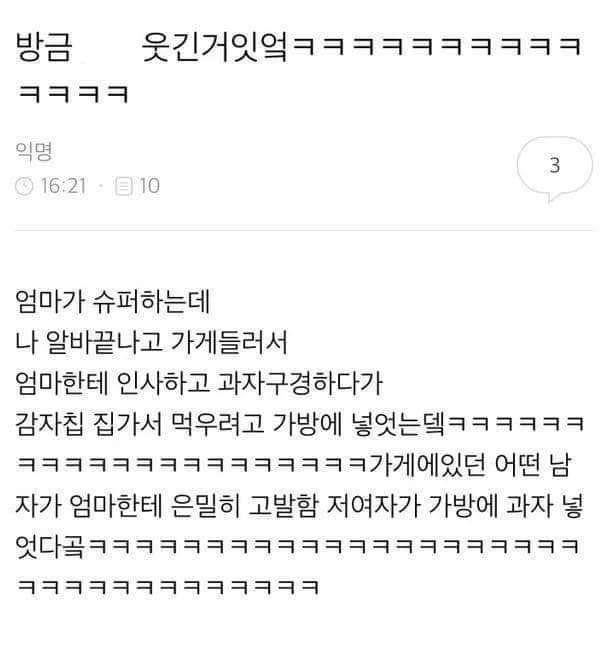
Task: Click the clock icon beside 16:21
Action: 24,187
